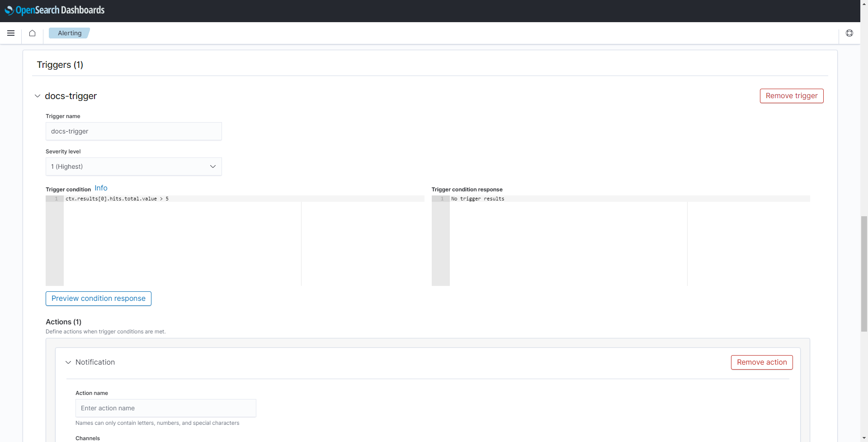Collapse the Notification action section

(68, 362)
